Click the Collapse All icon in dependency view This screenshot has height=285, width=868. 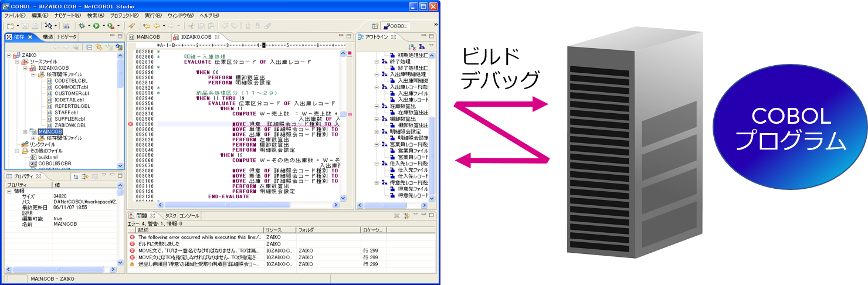[x=89, y=46]
